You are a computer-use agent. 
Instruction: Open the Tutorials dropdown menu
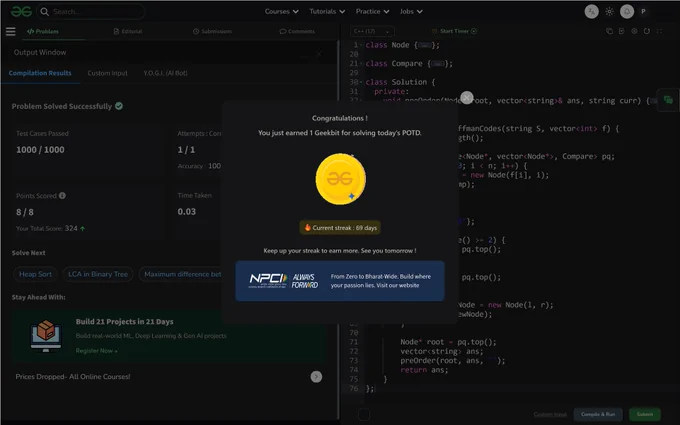point(327,12)
